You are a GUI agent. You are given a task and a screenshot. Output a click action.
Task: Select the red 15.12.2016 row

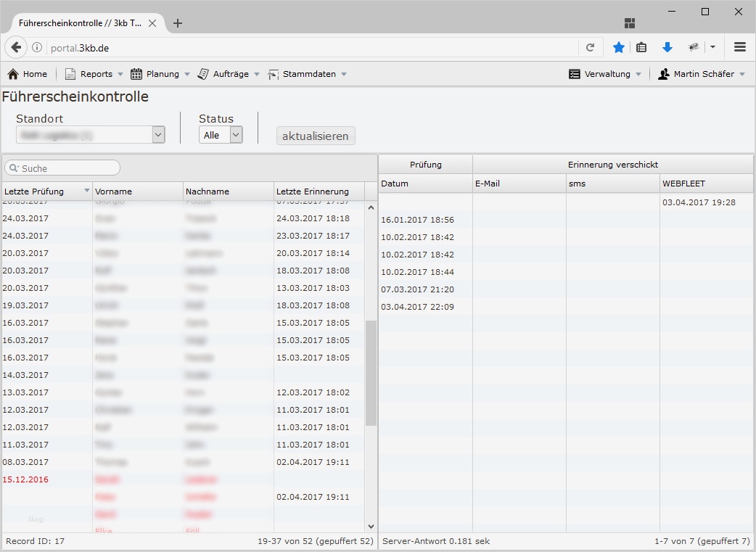(x=184, y=479)
